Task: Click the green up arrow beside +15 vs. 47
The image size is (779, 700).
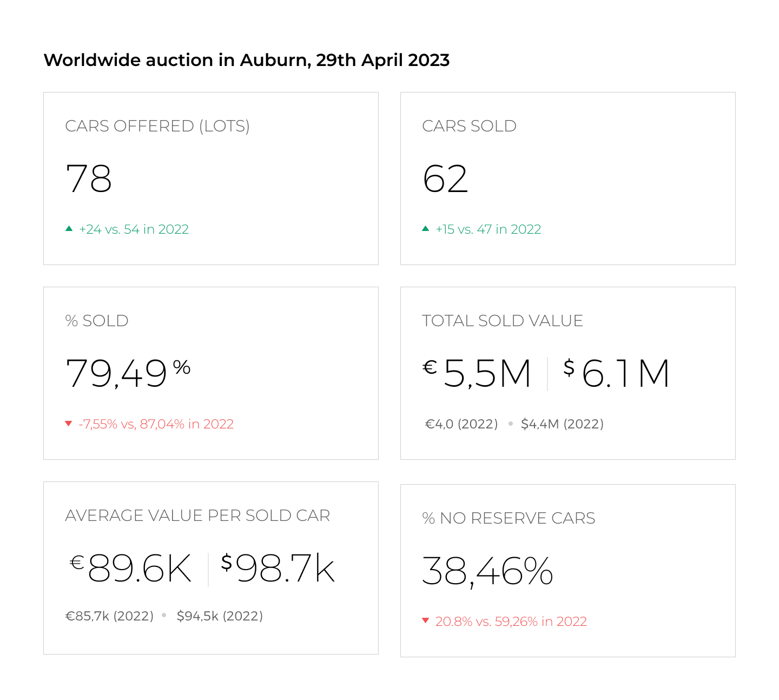Action: click(425, 229)
